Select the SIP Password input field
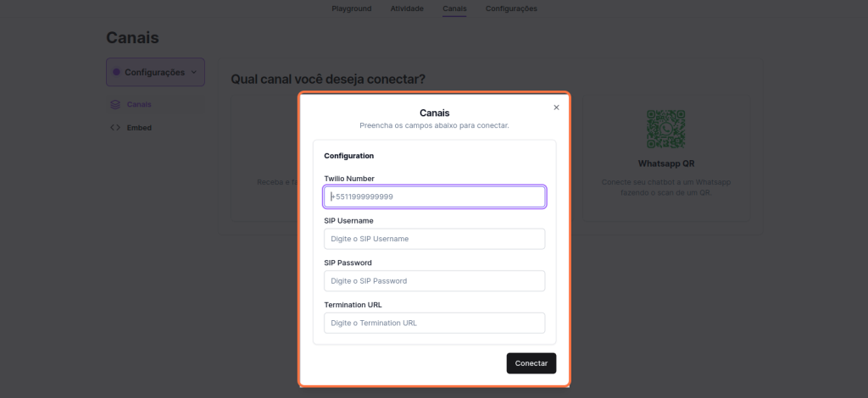The image size is (868, 398). pyautogui.click(x=434, y=281)
